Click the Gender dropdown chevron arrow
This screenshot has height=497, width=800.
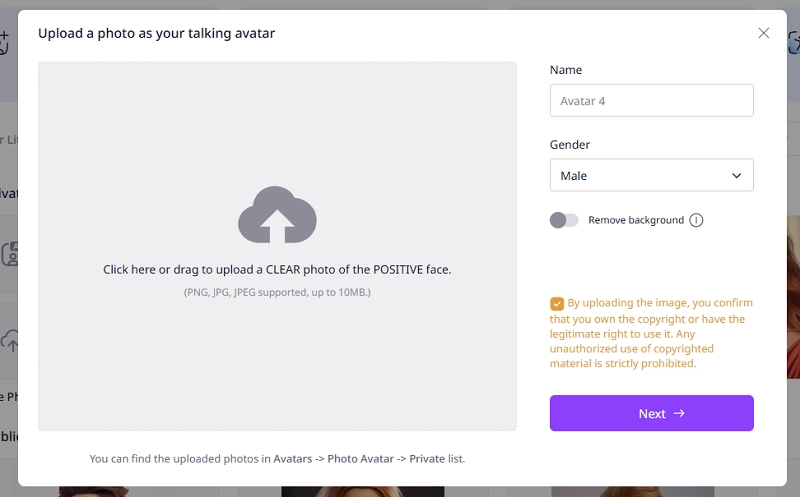click(x=737, y=175)
